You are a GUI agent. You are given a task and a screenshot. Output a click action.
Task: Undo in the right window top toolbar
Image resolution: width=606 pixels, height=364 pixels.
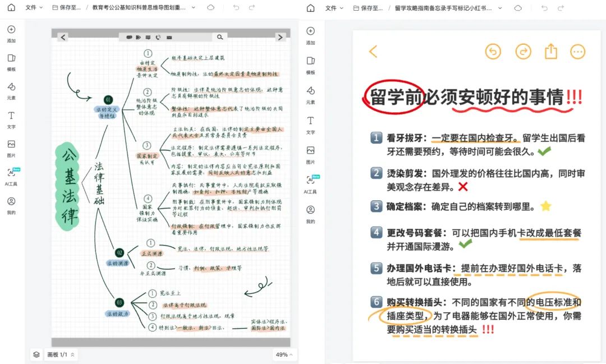544,8
